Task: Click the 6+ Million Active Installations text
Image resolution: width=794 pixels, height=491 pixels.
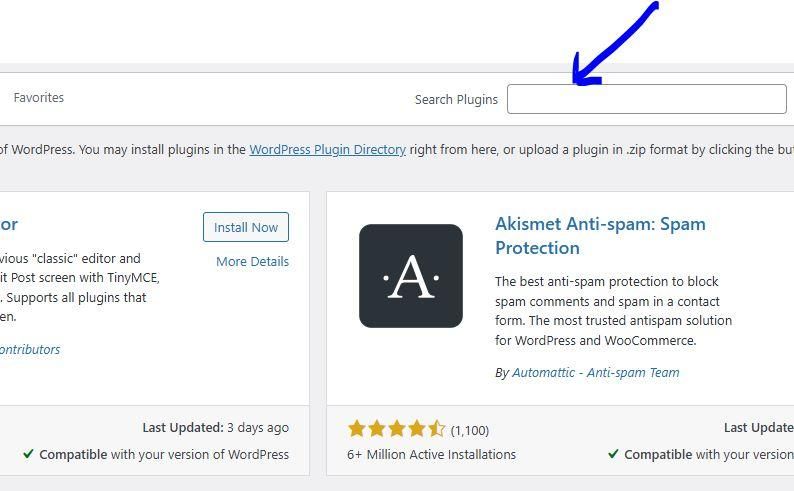Action: pyautogui.click(x=431, y=455)
